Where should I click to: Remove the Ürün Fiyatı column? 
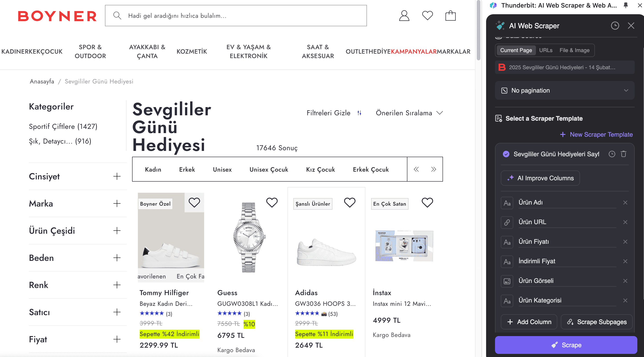625,242
